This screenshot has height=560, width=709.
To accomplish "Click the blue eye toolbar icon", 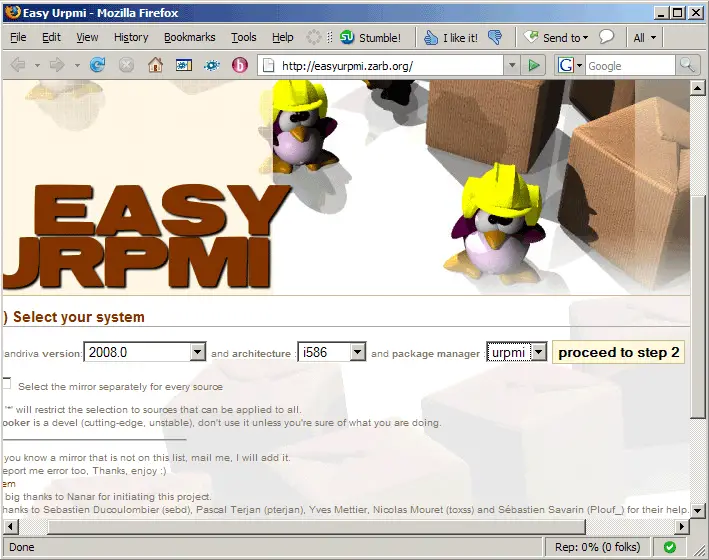I will (x=212, y=66).
